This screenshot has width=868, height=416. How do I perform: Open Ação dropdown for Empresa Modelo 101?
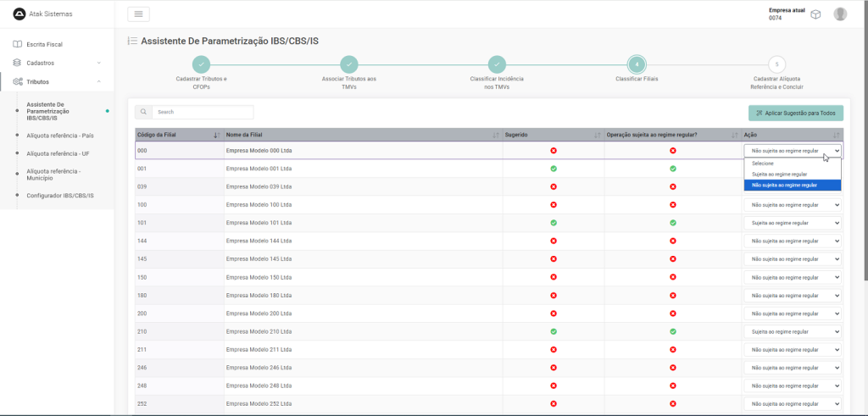[792, 223]
